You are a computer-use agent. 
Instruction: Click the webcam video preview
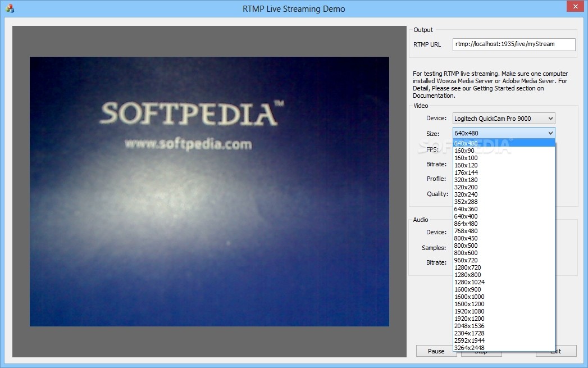(209, 192)
